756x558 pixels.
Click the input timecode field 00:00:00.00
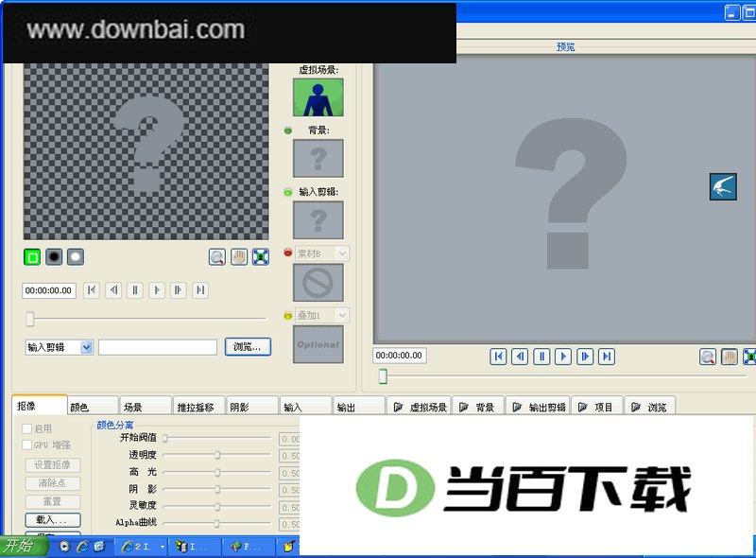click(x=49, y=290)
